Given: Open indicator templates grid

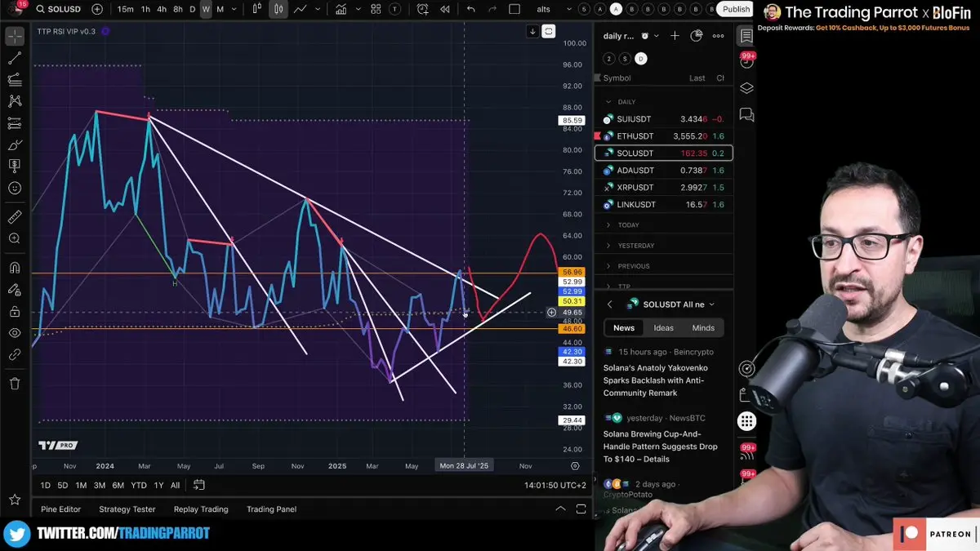Looking at the screenshot, I should pyautogui.click(x=376, y=9).
